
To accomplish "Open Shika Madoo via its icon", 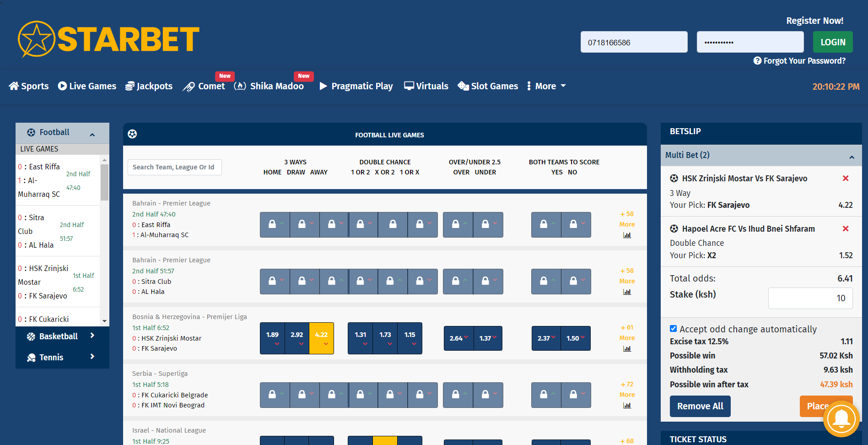I will point(240,86).
